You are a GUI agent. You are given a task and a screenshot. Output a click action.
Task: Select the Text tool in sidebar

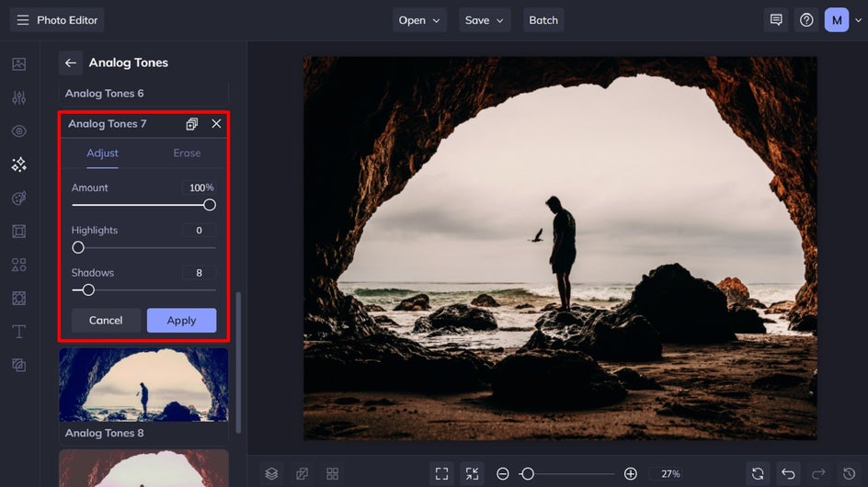point(18,332)
